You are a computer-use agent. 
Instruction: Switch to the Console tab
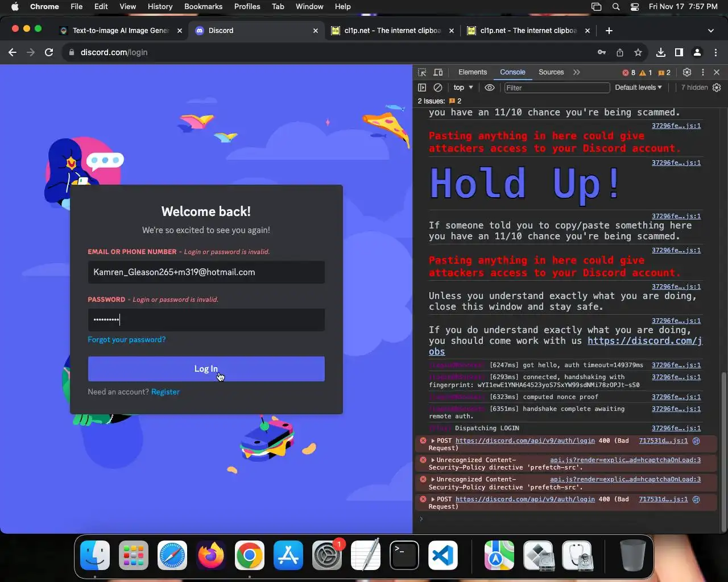coord(512,72)
